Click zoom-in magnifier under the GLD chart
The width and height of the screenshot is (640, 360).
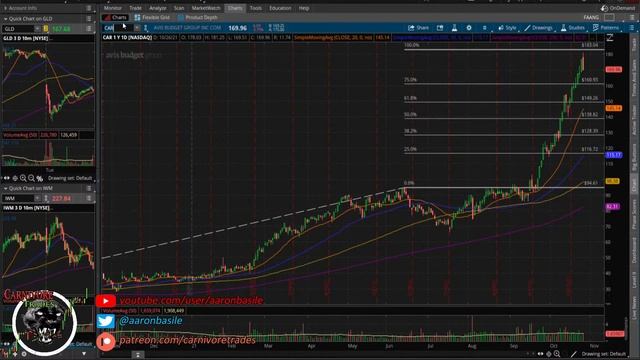pyautogui.click(x=23, y=178)
